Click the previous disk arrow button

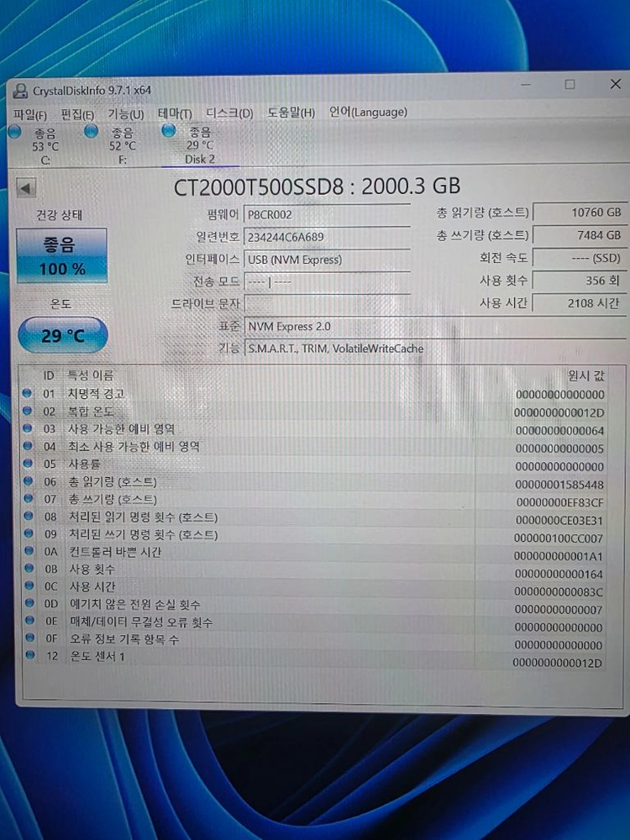tap(26, 188)
